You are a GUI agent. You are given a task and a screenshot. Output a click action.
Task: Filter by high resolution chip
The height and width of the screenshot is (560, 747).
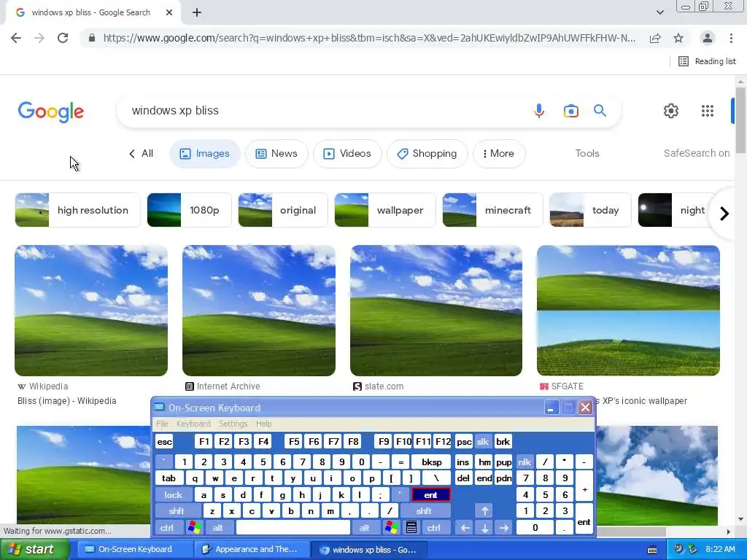click(x=77, y=211)
